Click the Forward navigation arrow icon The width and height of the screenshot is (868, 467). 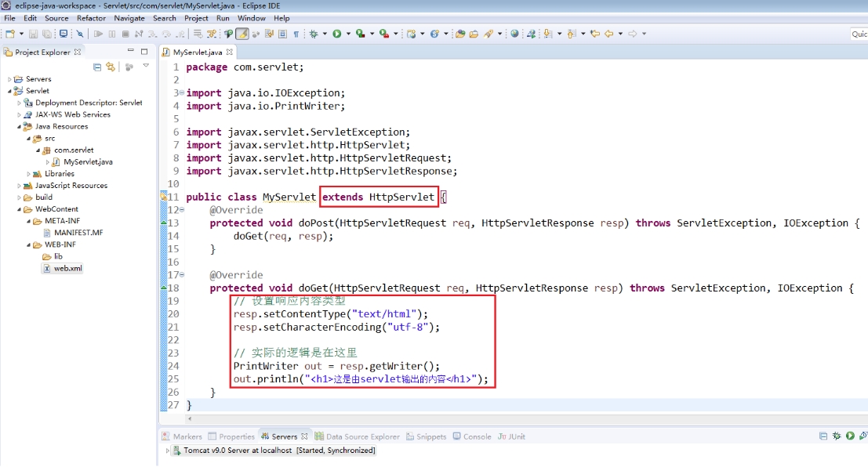[633, 34]
